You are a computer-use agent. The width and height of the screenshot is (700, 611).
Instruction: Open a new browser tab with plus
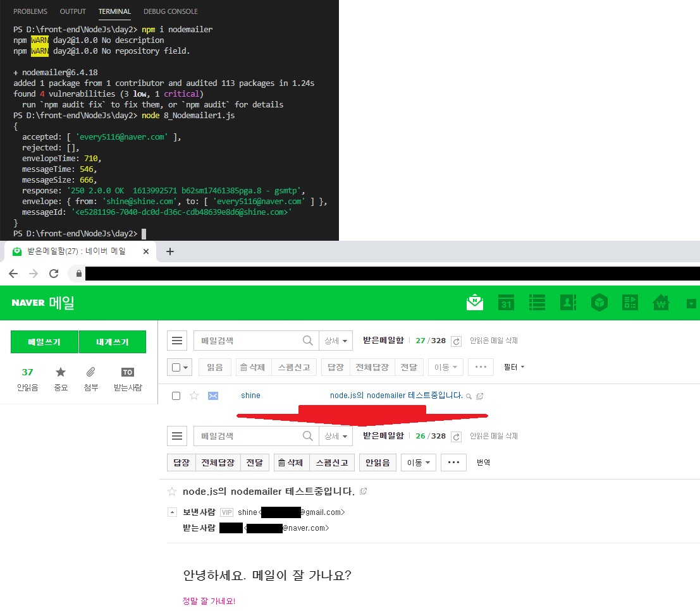click(170, 251)
